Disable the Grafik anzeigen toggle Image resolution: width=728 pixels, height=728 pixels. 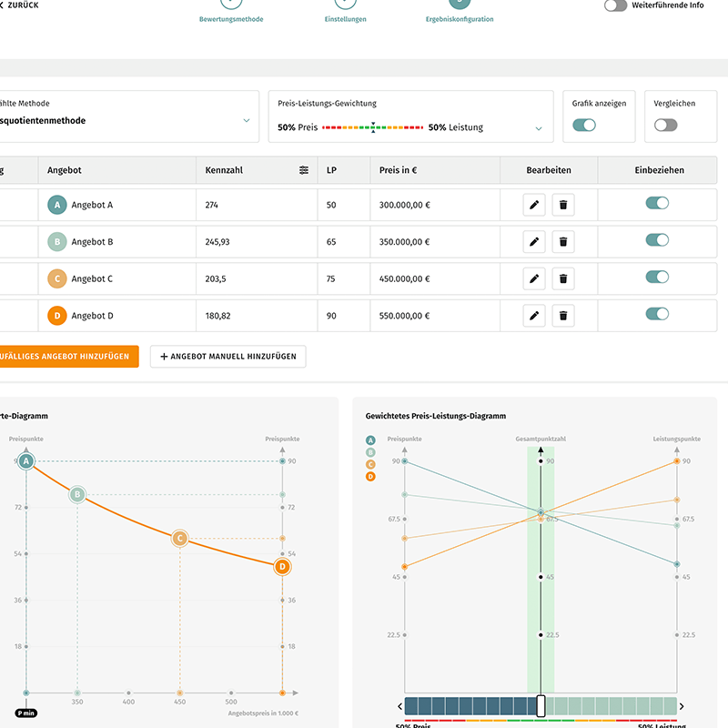584,125
